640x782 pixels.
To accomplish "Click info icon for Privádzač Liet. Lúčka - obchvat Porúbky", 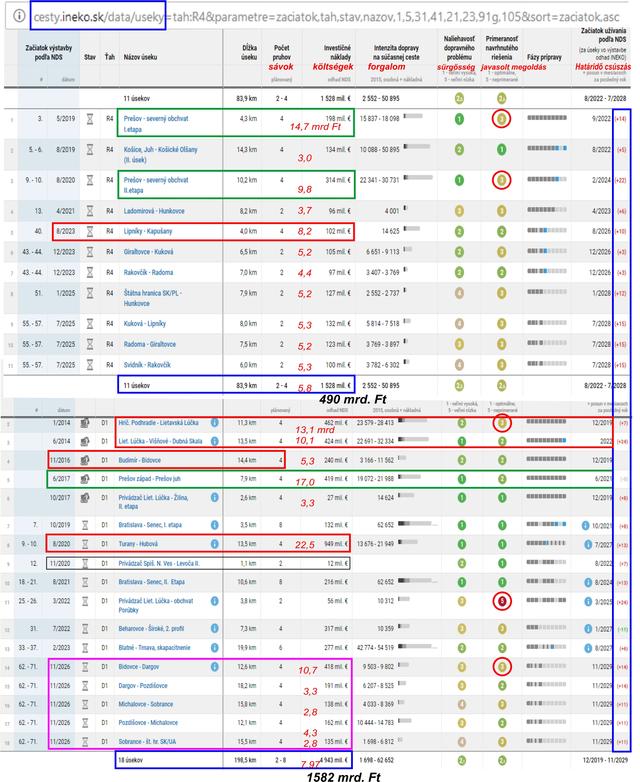I will 214,601.
